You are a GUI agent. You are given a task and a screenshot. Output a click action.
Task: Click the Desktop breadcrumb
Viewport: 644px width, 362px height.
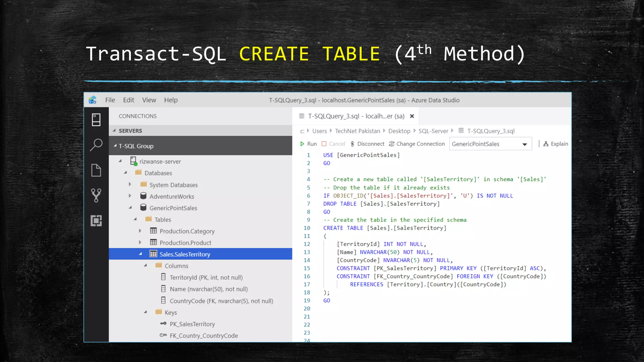[x=399, y=131]
